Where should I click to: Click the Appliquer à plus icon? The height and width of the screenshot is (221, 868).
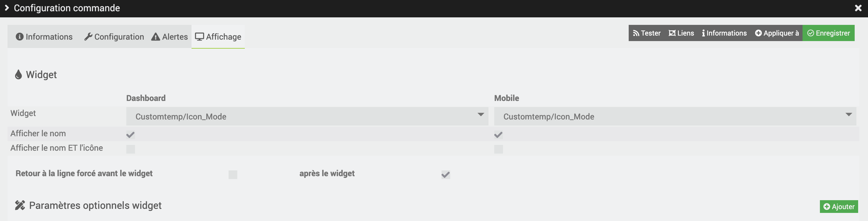pos(758,33)
